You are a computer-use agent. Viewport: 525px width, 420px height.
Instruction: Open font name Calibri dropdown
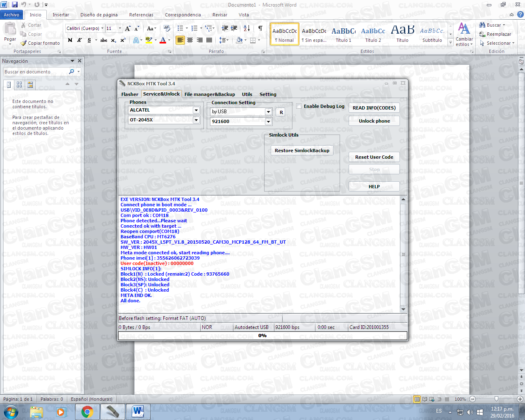(x=102, y=28)
